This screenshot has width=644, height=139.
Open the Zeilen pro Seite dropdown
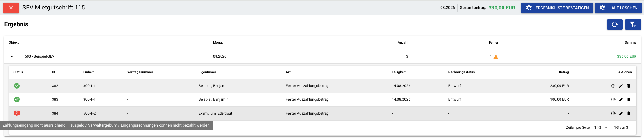coord(601,127)
